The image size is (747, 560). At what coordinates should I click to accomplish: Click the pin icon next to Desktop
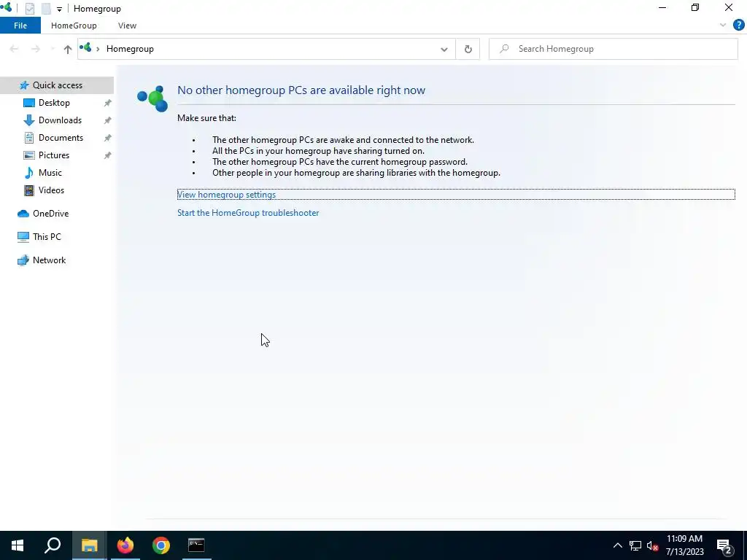pos(108,103)
